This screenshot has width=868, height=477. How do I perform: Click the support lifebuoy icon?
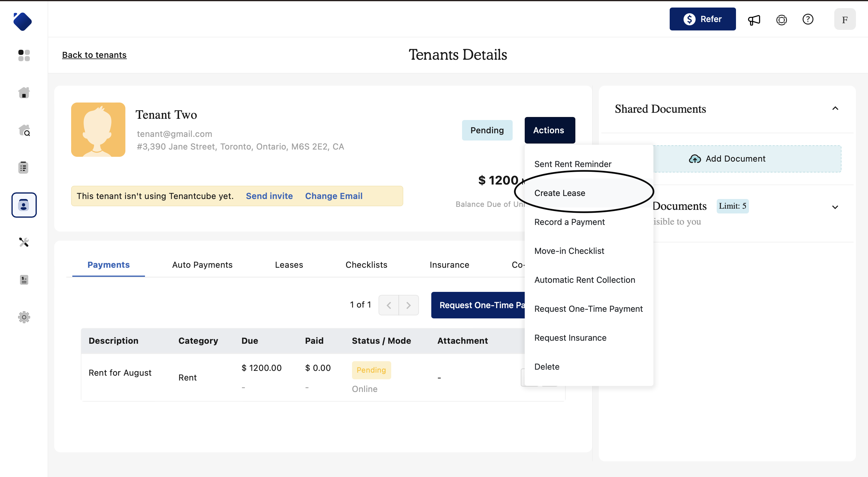(781, 20)
